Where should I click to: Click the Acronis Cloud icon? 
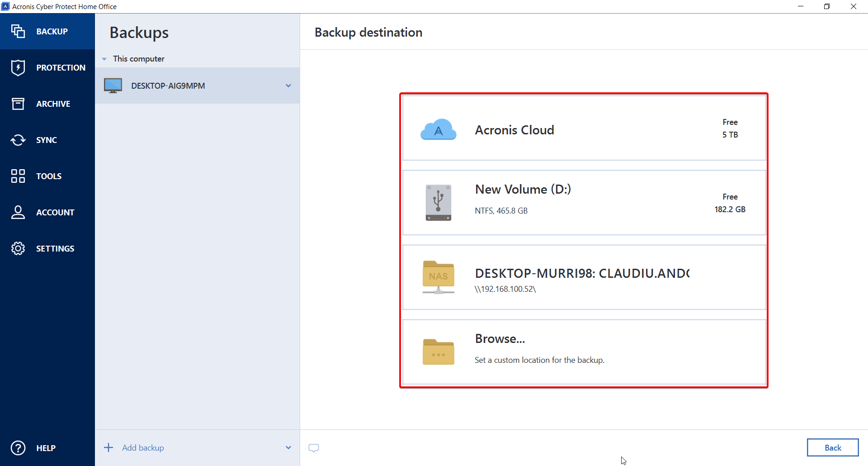coord(438,129)
